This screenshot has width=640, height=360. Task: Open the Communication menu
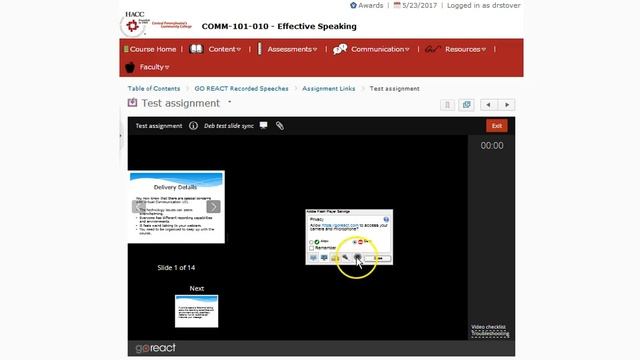click(x=378, y=49)
